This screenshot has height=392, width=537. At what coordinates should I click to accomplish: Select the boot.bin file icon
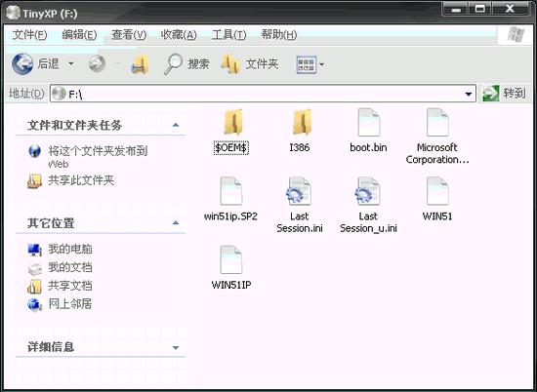pyautogui.click(x=368, y=122)
